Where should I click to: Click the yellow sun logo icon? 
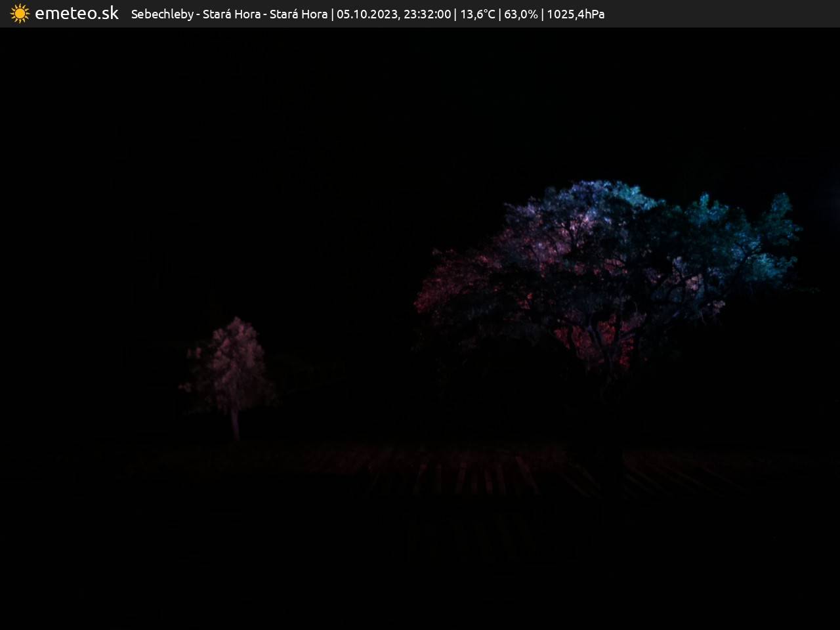20,14
